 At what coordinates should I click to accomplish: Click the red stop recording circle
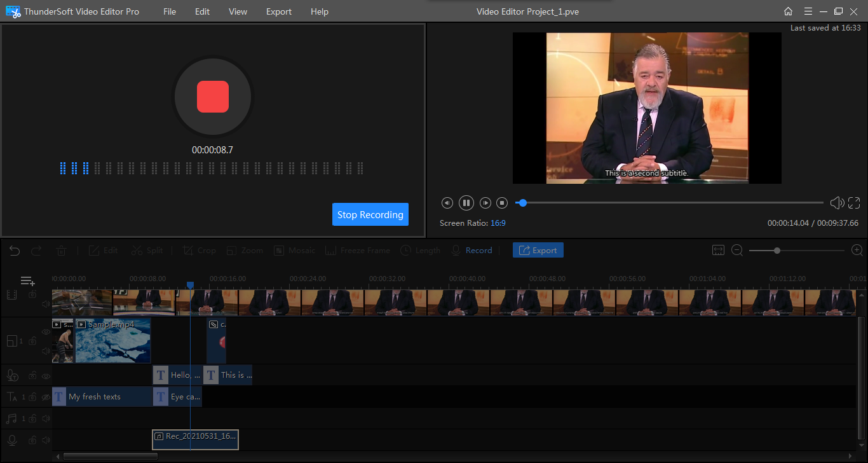[212, 97]
